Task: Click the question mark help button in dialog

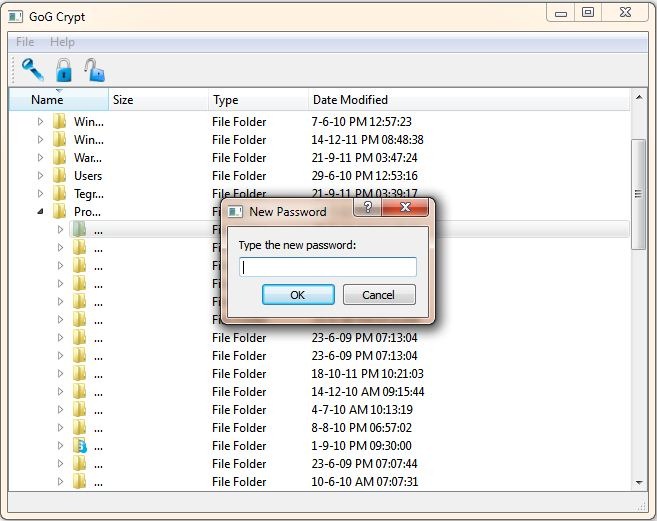Action: click(x=367, y=207)
